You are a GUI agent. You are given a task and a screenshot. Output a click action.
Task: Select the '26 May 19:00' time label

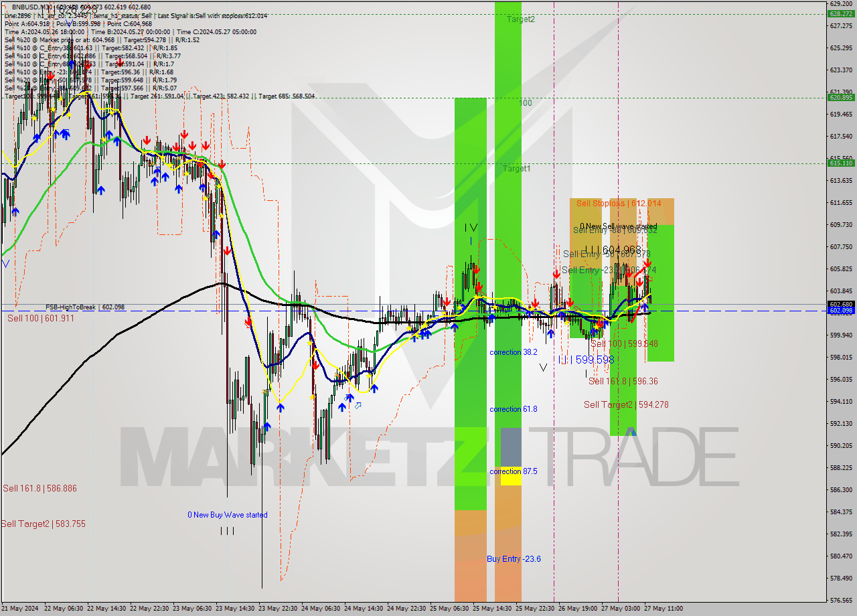(578, 609)
